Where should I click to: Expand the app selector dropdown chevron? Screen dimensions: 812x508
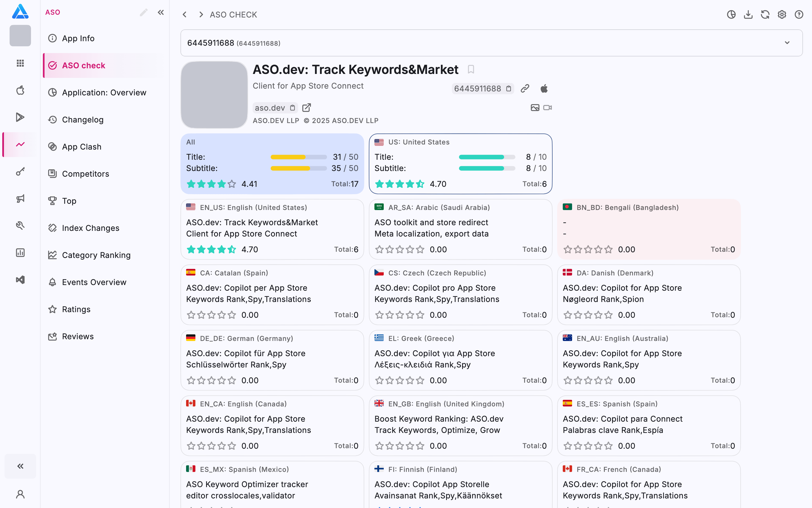[x=787, y=43]
